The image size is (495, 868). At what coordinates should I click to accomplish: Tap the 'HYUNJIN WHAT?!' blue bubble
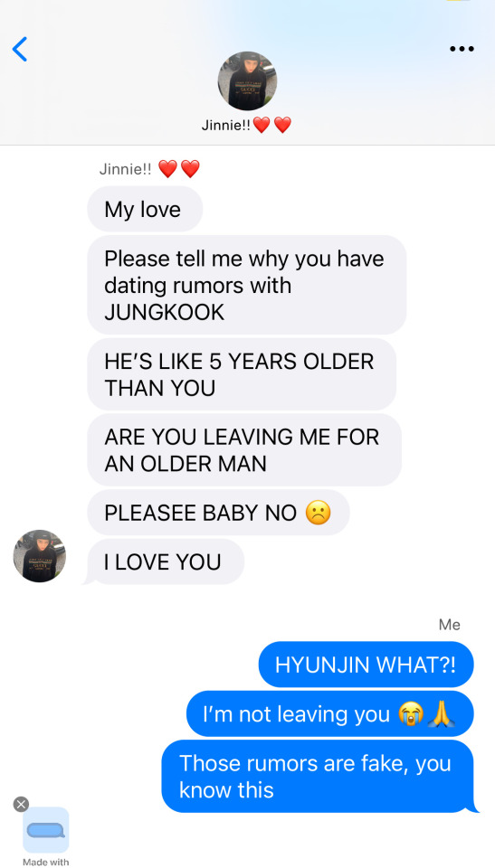click(x=366, y=665)
